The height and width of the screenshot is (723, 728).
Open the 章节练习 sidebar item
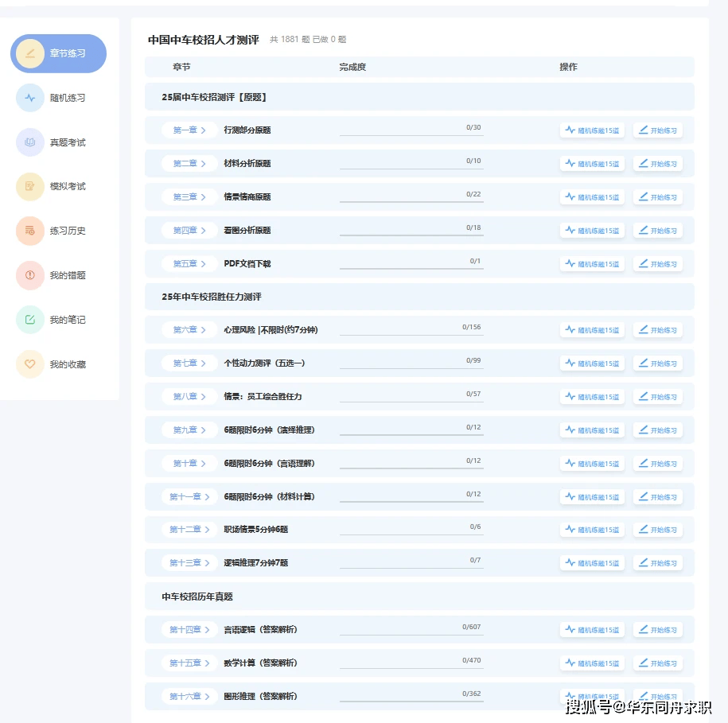(x=59, y=53)
